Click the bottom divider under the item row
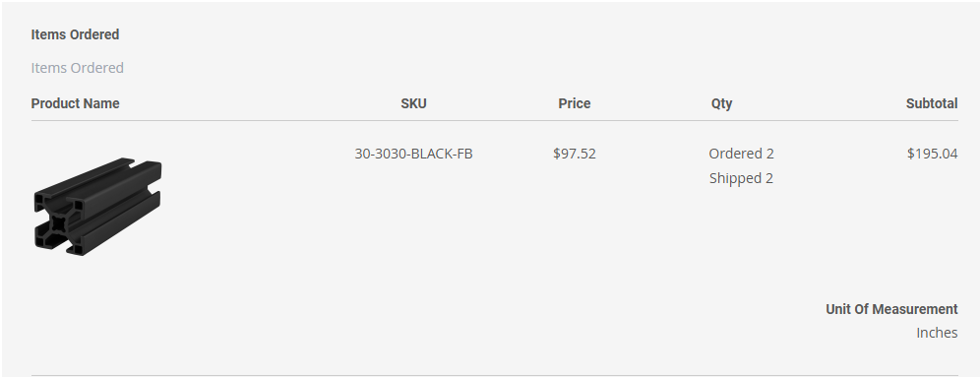980x377 pixels. click(494, 376)
